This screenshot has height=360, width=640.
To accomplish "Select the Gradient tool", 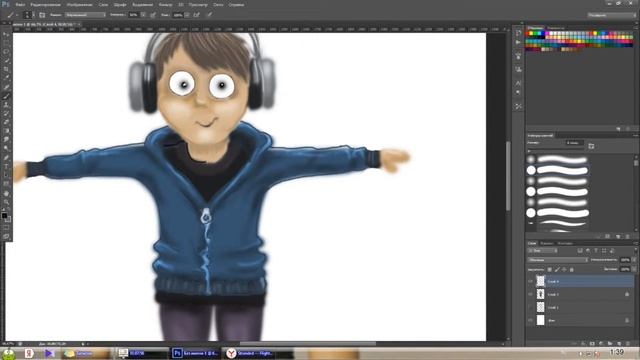I will click(6, 131).
